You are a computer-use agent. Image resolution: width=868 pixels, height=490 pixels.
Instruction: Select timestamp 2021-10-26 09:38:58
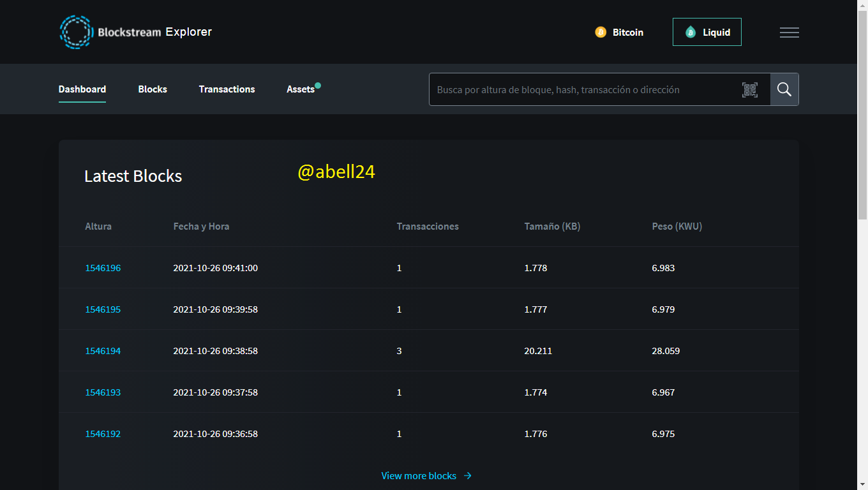[216, 351]
